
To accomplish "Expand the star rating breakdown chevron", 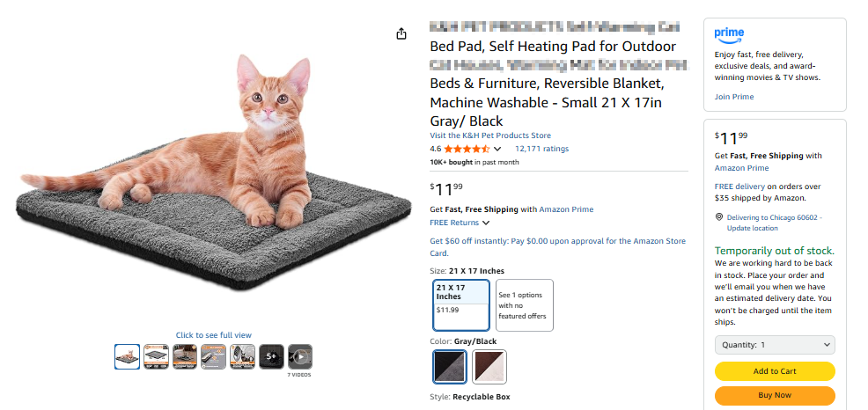I will [x=497, y=149].
